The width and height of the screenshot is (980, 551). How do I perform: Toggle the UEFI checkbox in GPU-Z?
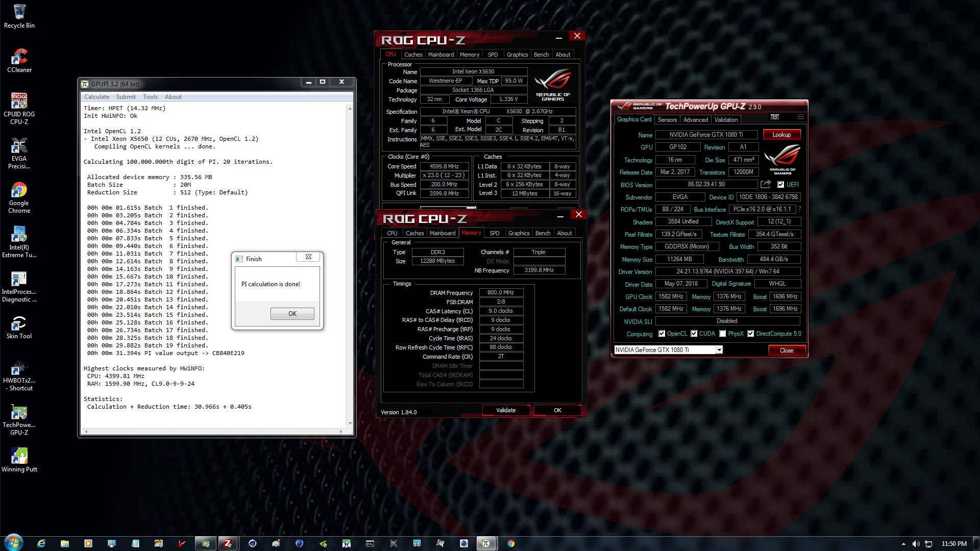[x=780, y=185]
